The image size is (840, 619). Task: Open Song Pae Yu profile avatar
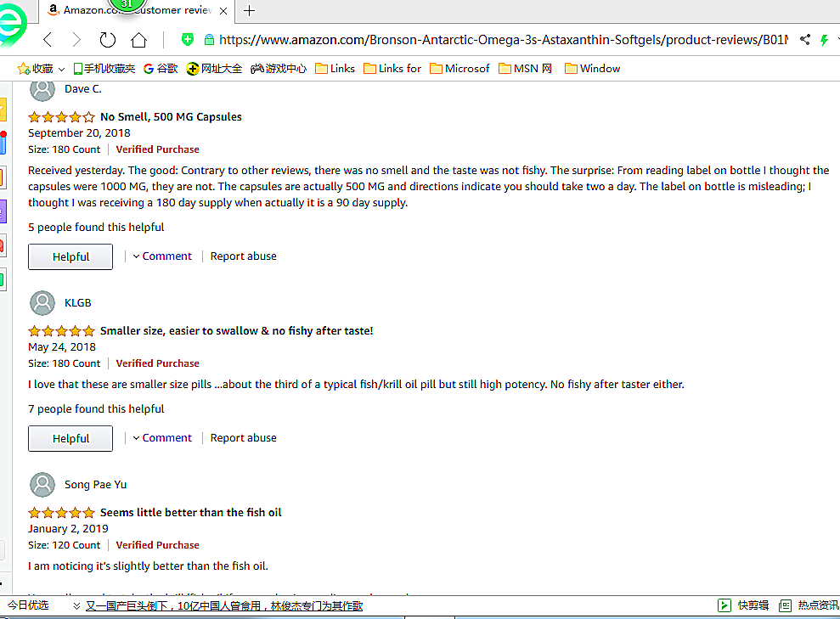point(42,485)
